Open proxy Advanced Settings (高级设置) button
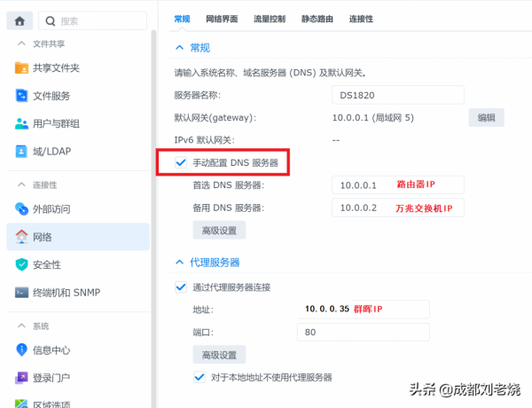This screenshot has width=532, height=408. click(219, 355)
